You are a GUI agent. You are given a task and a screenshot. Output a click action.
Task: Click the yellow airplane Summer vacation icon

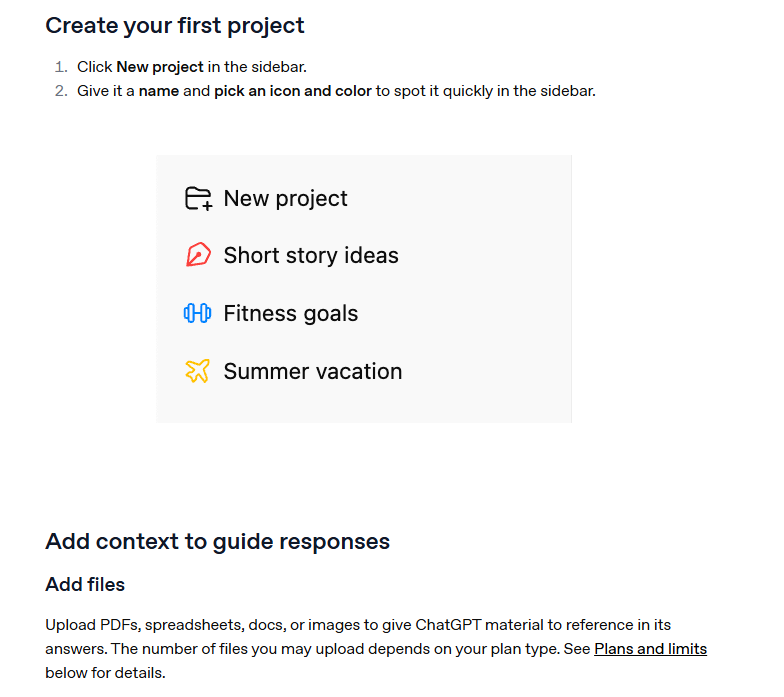point(198,371)
